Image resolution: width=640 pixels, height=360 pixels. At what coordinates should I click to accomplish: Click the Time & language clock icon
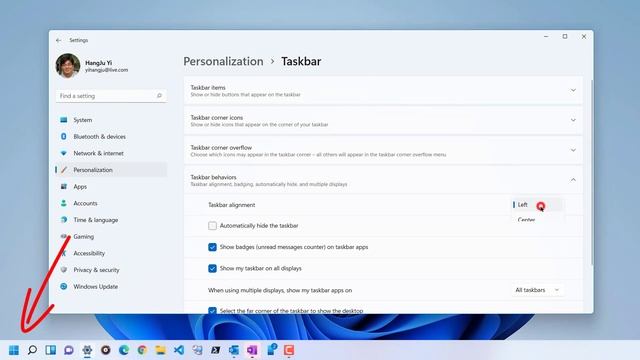coord(64,220)
